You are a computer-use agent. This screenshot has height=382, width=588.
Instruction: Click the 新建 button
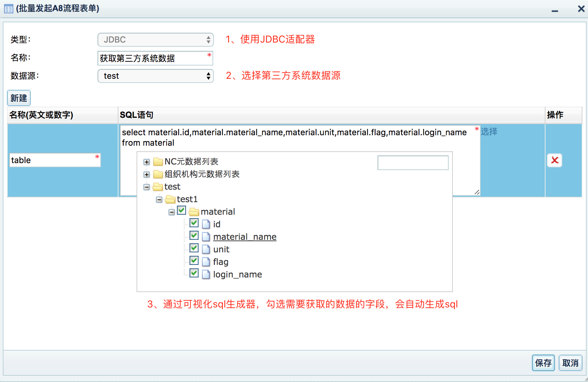click(x=19, y=98)
